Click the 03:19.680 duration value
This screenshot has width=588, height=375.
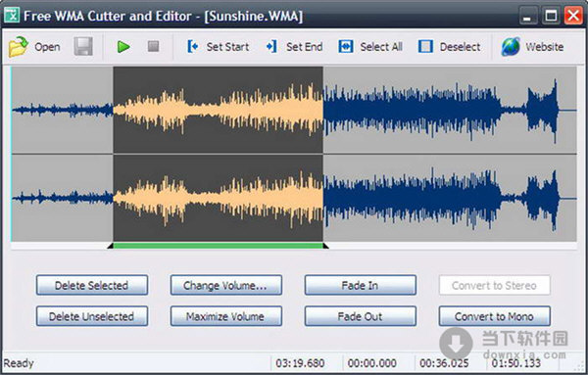(x=300, y=363)
